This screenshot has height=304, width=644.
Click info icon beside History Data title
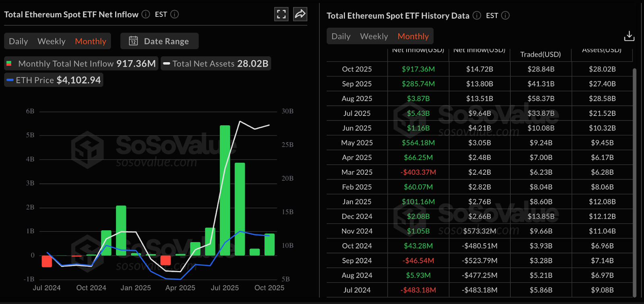477,16
